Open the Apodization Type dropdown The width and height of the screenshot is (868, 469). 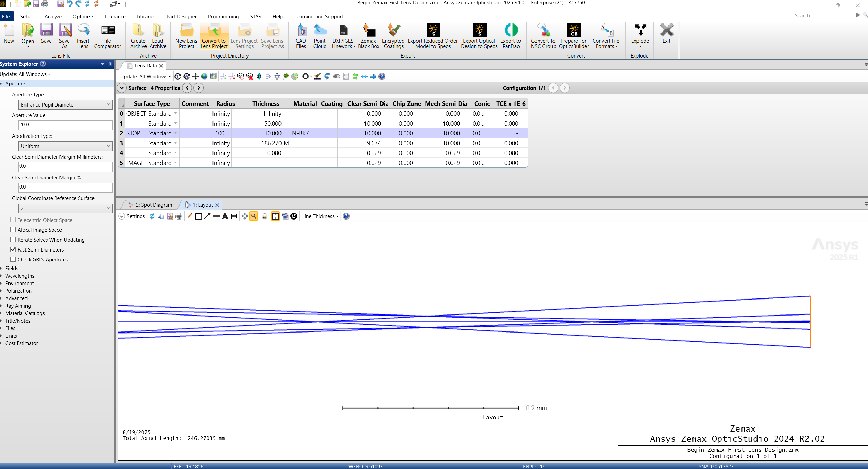click(65, 146)
